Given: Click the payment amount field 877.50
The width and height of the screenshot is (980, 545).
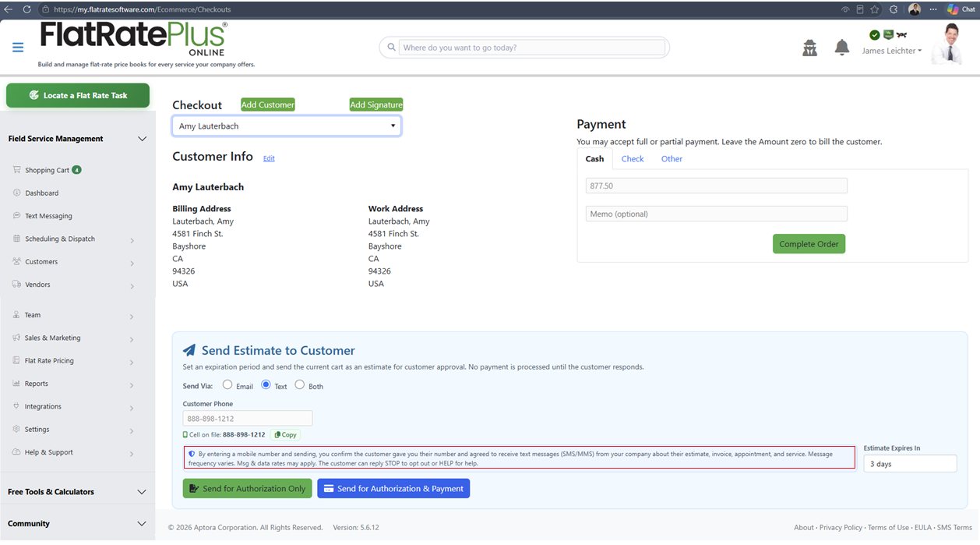Looking at the screenshot, I should point(717,186).
